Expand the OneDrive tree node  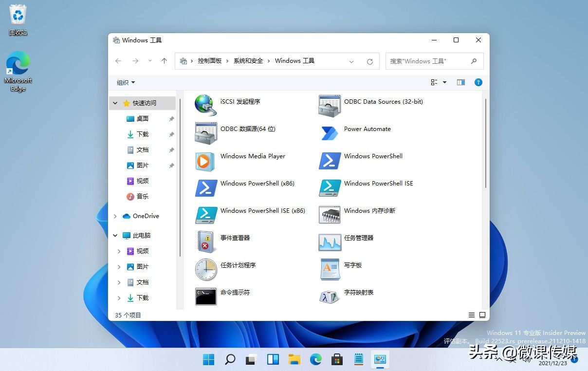(115, 216)
